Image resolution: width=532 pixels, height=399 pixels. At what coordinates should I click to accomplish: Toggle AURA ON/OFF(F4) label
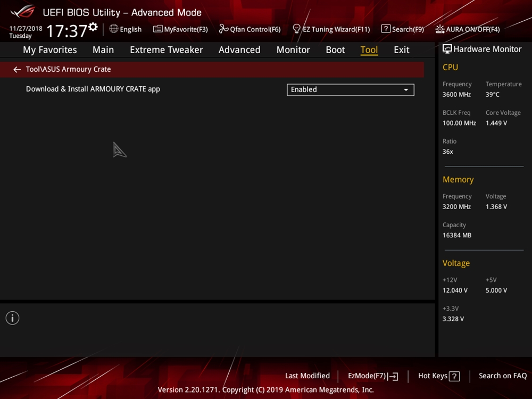pos(472,29)
